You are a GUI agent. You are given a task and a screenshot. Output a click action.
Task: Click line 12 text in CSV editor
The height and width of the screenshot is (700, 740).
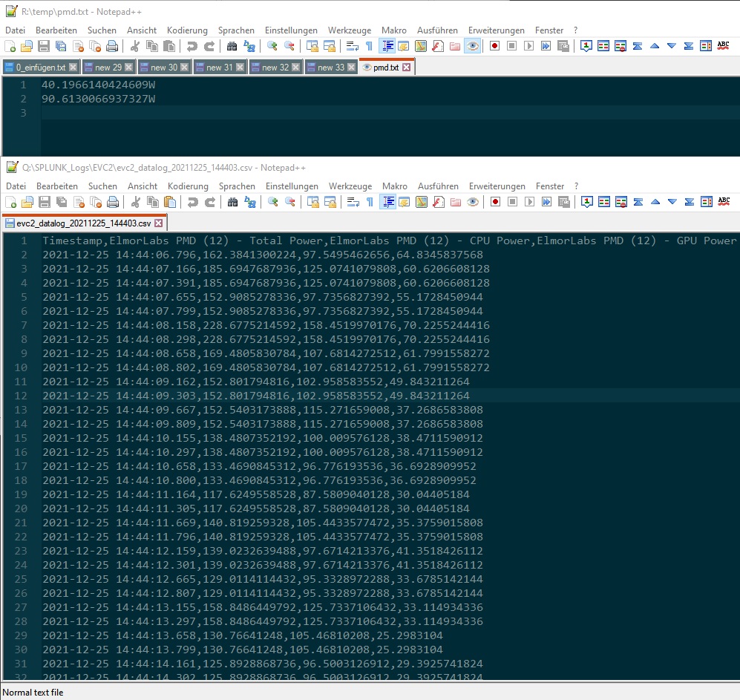255,396
